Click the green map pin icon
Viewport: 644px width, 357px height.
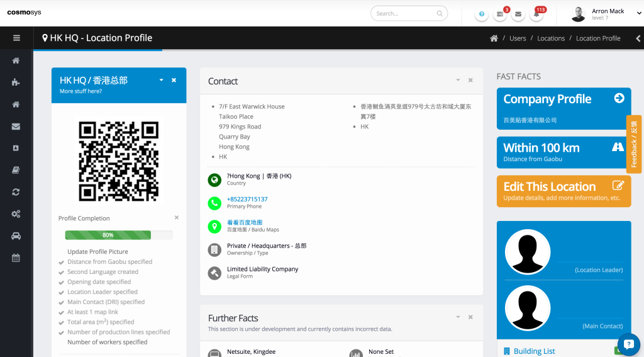click(214, 226)
